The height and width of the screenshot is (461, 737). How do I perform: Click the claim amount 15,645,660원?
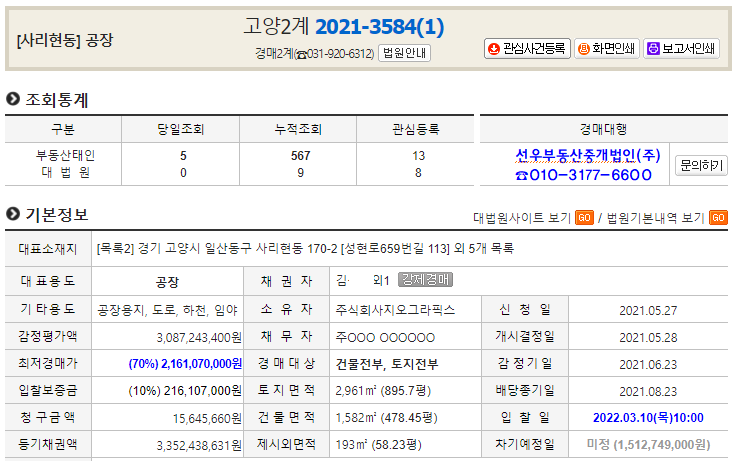click(207, 418)
